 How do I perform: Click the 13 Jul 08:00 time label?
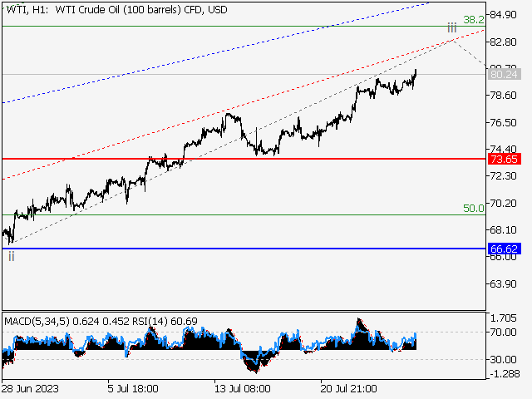click(x=242, y=388)
